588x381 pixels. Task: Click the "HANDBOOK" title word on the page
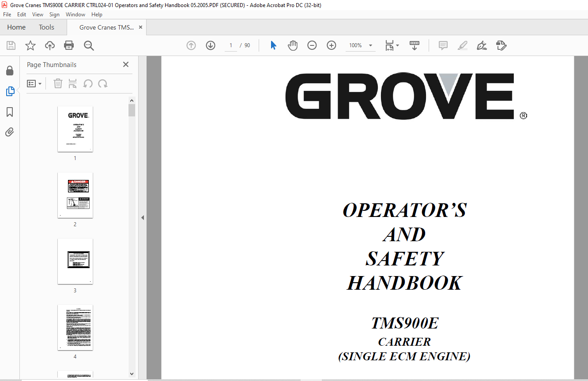tap(404, 283)
